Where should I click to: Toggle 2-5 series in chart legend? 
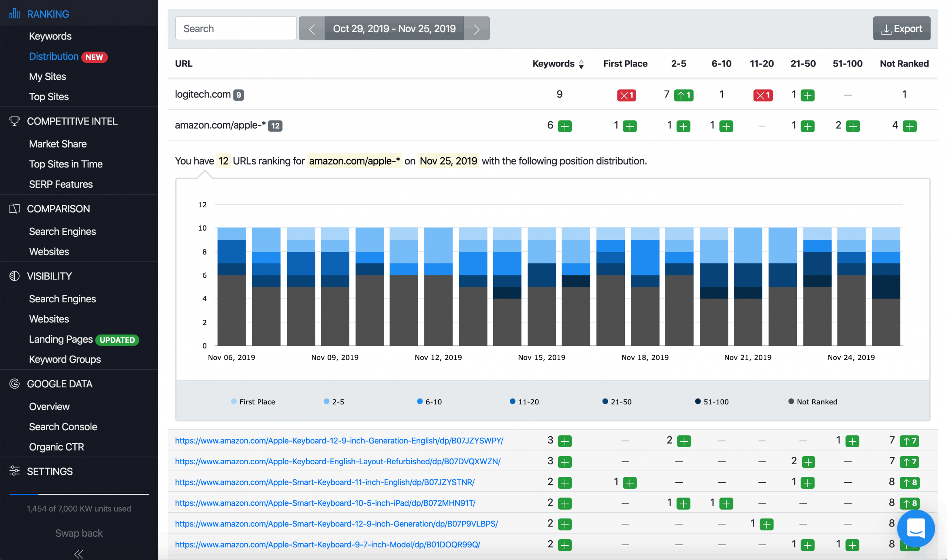pos(334,402)
